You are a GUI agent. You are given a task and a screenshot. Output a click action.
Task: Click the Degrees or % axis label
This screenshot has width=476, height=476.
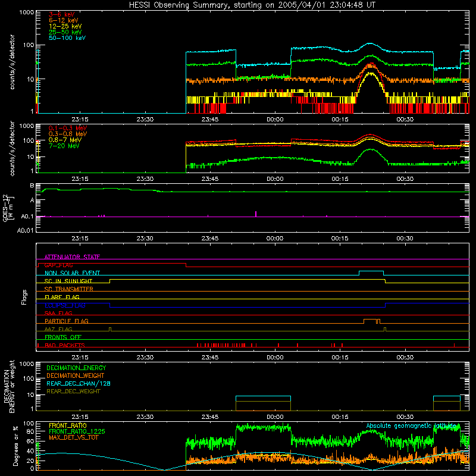[x=15, y=446]
